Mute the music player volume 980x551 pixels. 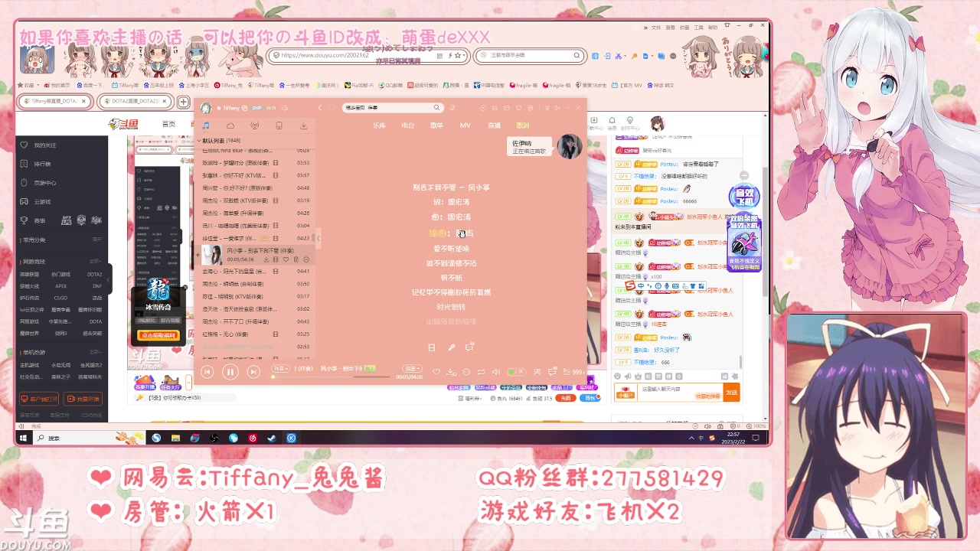coord(496,372)
